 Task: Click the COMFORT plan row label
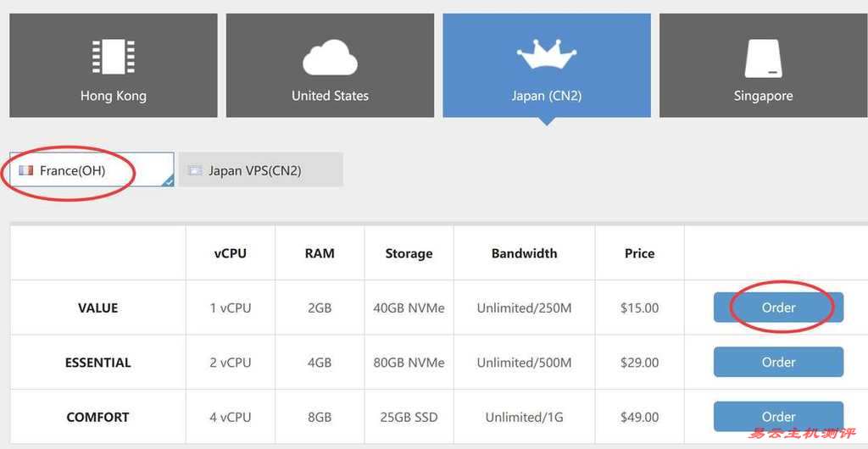[98, 417]
